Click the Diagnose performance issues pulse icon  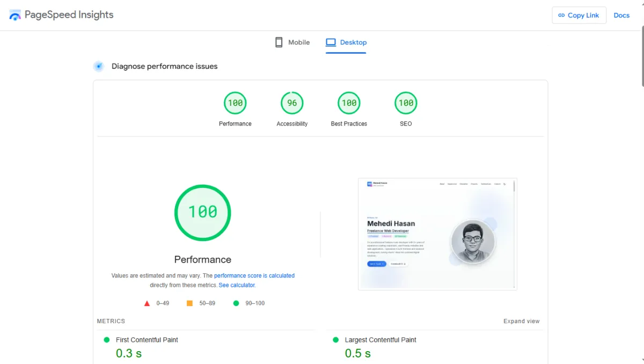pyautogui.click(x=98, y=67)
